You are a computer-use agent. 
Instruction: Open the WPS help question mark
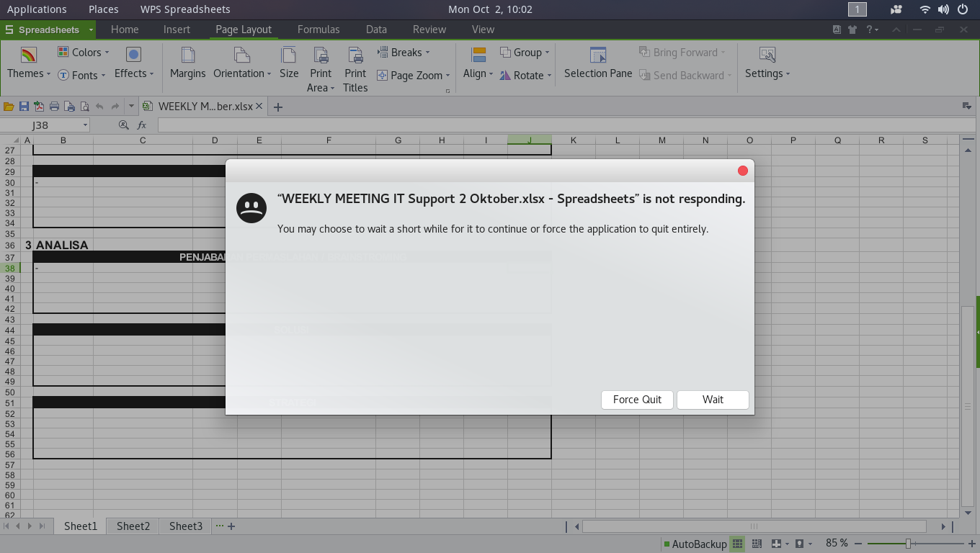tap(870, 30)
